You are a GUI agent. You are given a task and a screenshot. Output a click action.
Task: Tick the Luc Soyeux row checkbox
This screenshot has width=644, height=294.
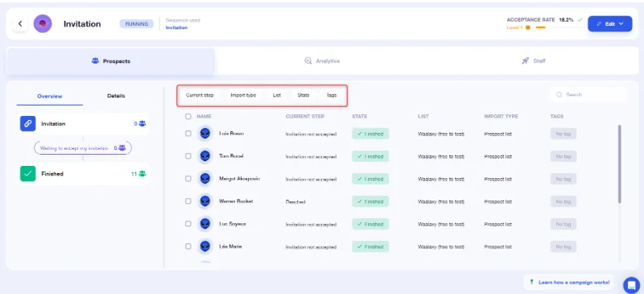coord(188,224)
